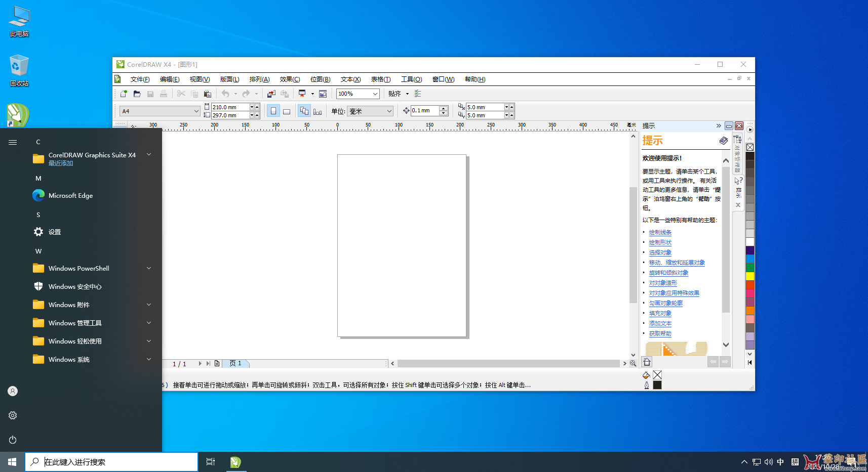The width and height of the screenshot is (868, 472).
Task: Click the Cut scissors icon
Action: [x=181, y=94]
